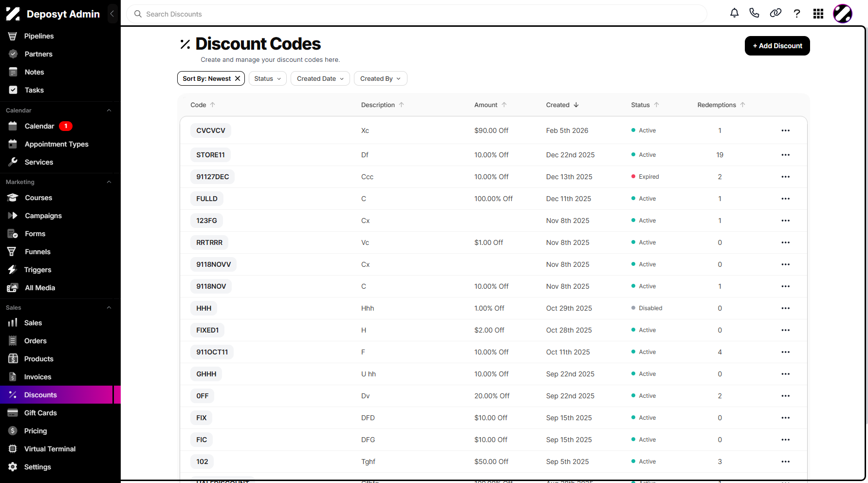
Task: Click the link chain icon in header
Action: pyautogui.click(x=776, y=13)
